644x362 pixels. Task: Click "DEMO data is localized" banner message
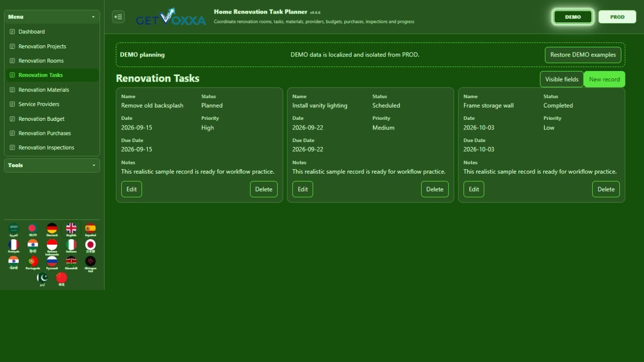(355, 55)
